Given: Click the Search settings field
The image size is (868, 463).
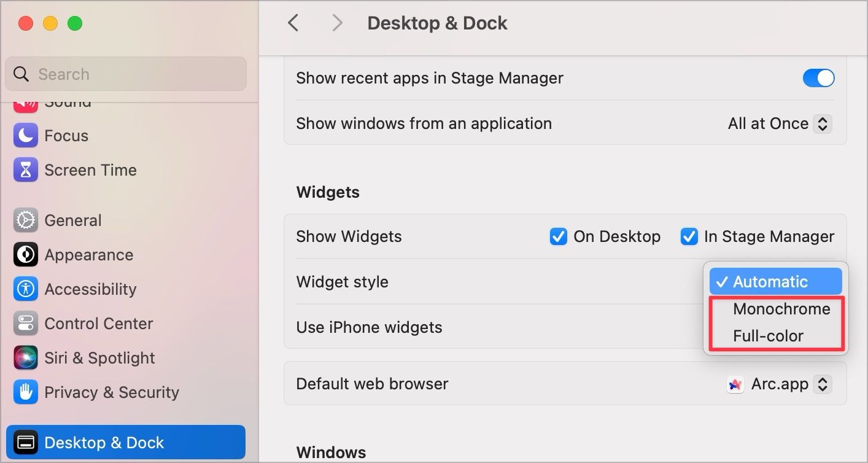Looking at the screenshot, I should (x=126, y=74).
